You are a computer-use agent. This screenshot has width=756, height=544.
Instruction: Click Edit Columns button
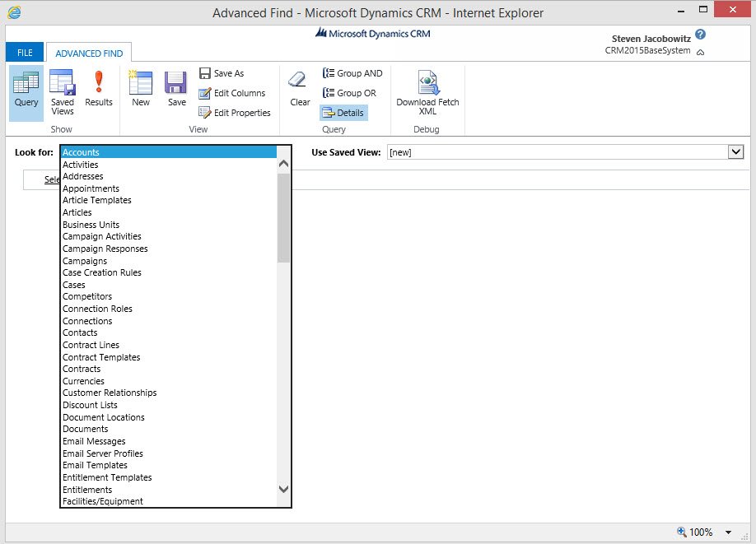(x=232, y=93)
